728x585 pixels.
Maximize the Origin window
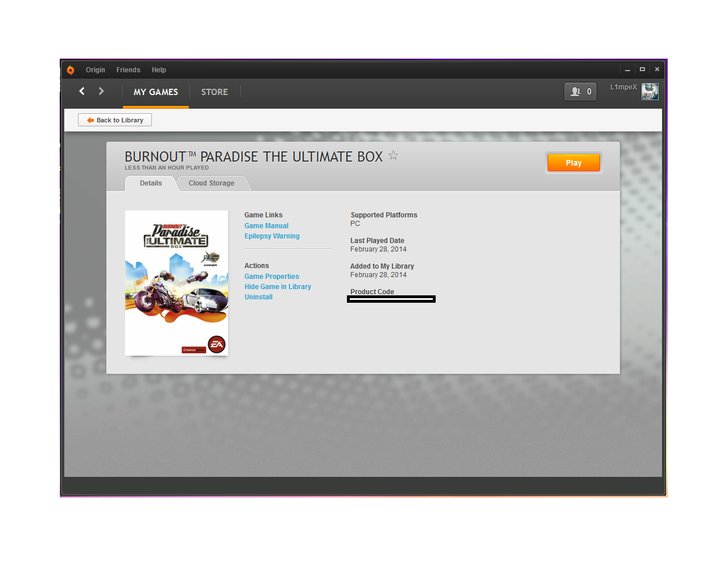coord(642,69)
